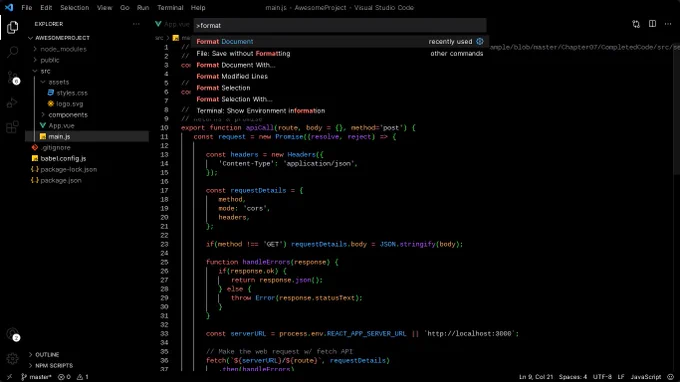Viewport: 680px width, 382px height.
Task: Configure keybinding gear for Format Document
Action: [480, 42]
